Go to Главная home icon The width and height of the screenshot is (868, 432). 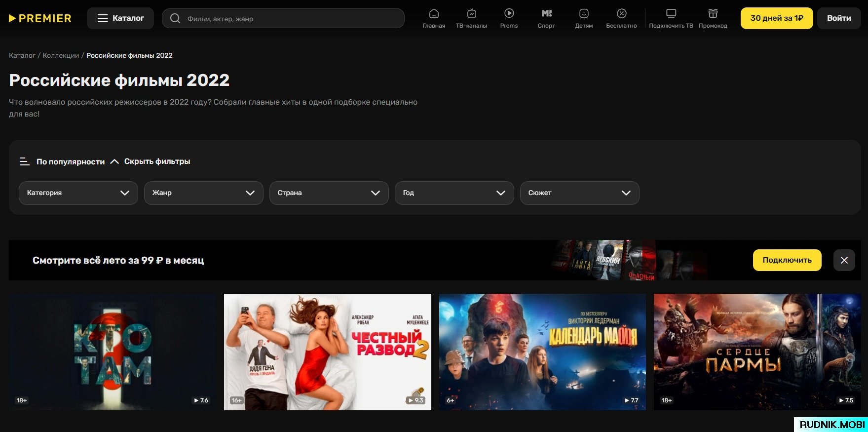(x=434, y=19)
